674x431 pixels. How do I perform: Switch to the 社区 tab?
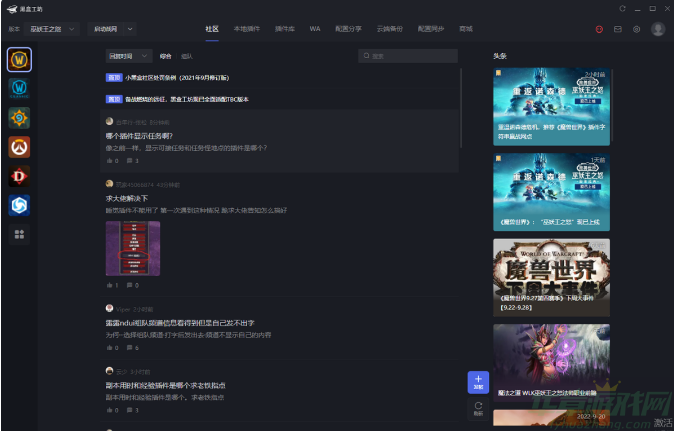(x=212, y=29)
